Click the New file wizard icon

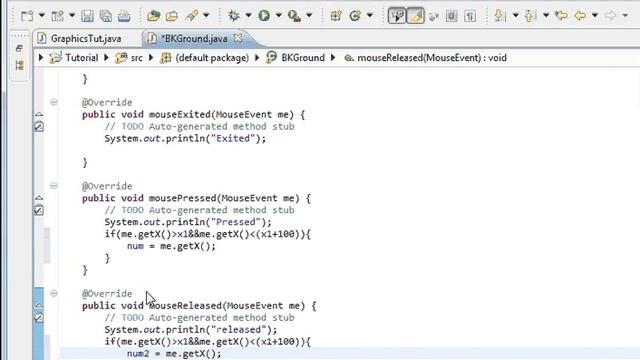pos(27,16)
